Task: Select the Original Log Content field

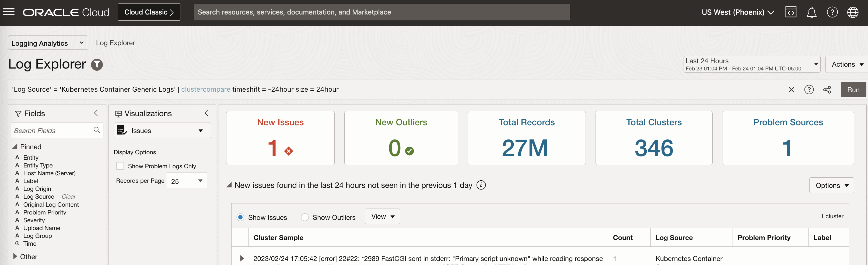Action: coord(51,205)
